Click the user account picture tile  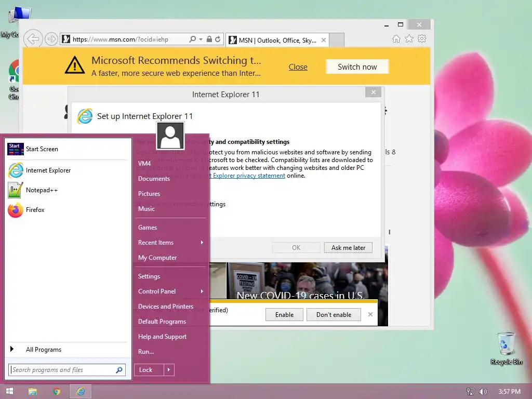[x=170, y=136]
